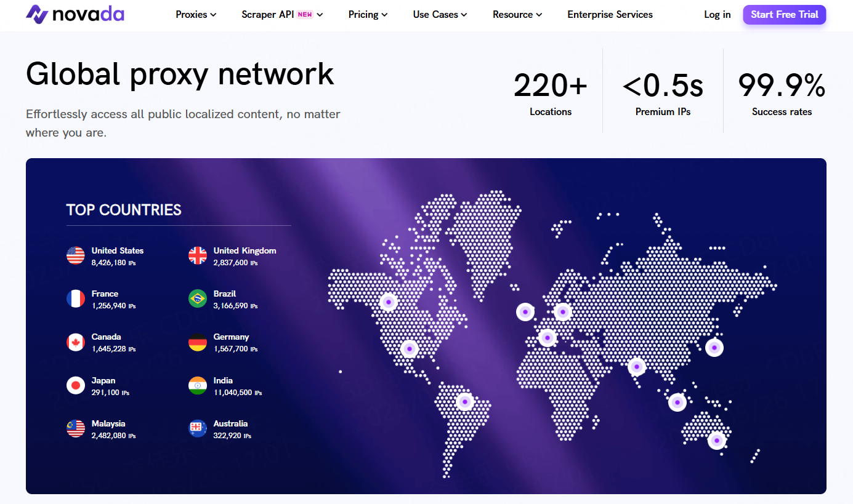Click the 8,426,180 IPs count
Screen dimensions: 853x504
[113, 263]
